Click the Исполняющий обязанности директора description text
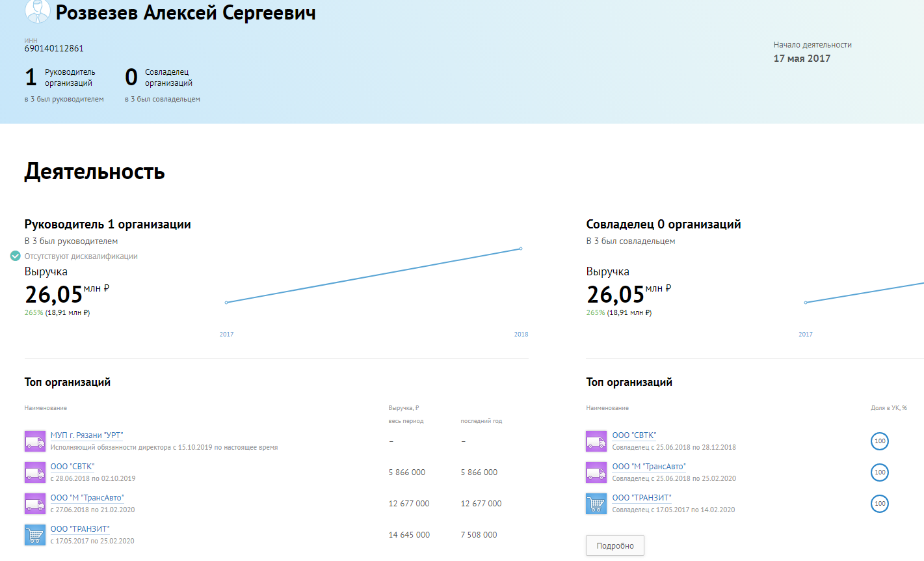Screen dimensions: 924x561 tap(164, 447)
